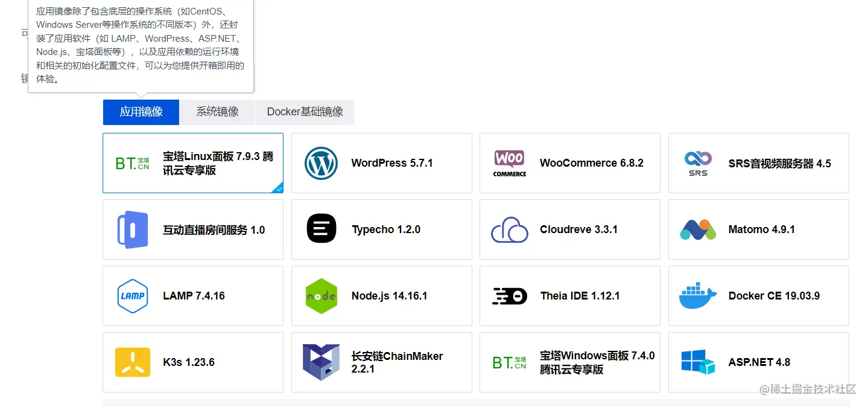Choose 长安链ChainMaker 2.2.1 label
This screenshot has height=407, width=868.
[398, 362]
